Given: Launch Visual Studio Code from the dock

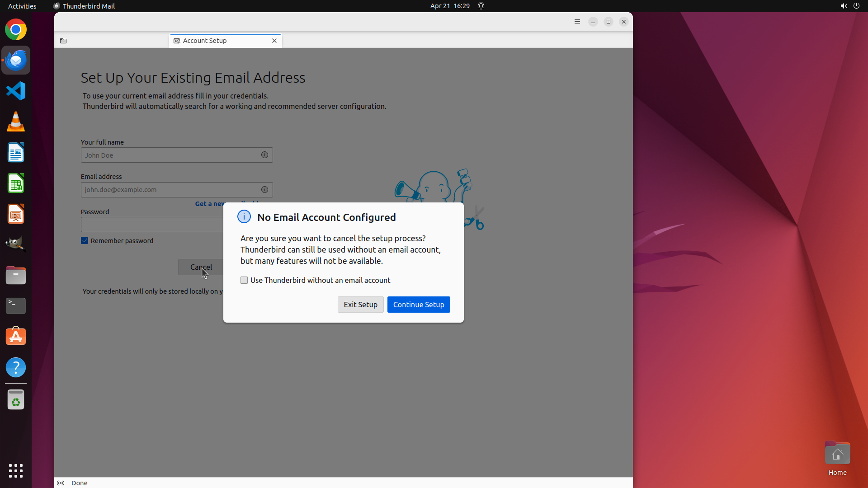Looking at the screenshot, I should (x=16, y=91).
